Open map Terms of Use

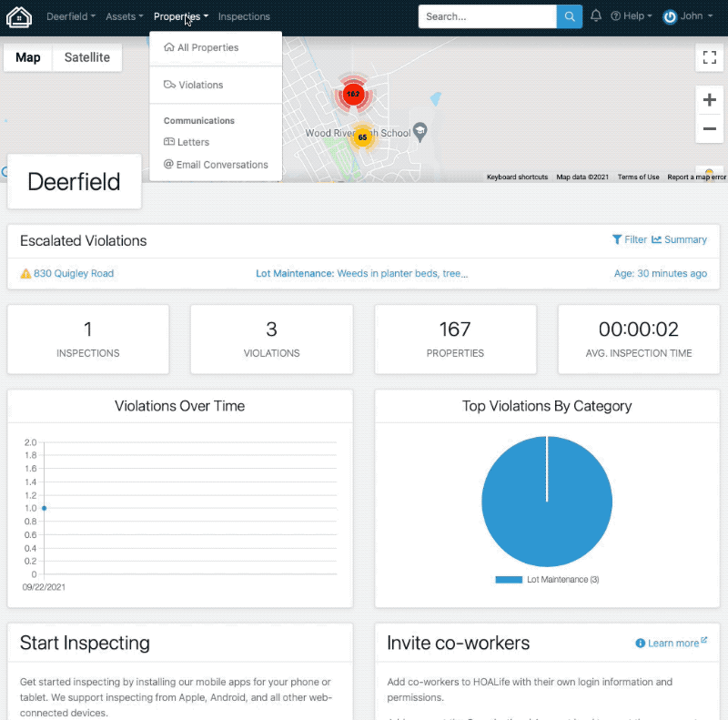[639, 177]
